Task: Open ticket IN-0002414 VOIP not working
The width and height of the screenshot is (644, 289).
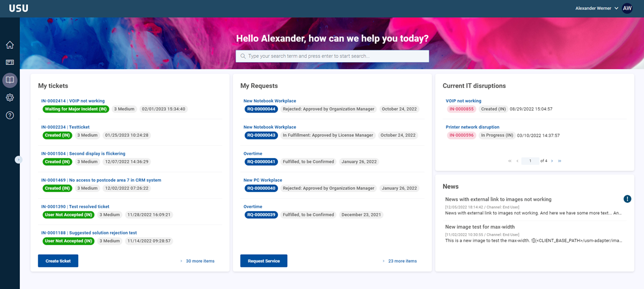Action: [x=73, y=101]
